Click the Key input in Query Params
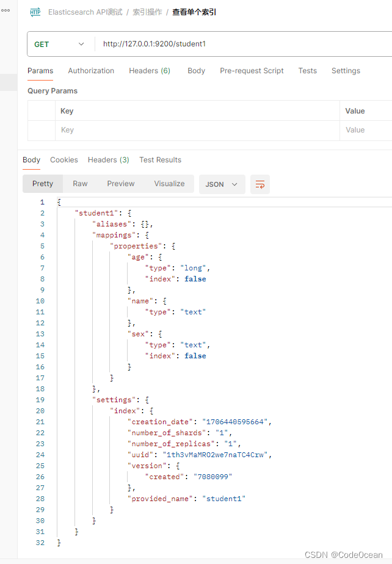Screen dimensions: 392x564 197,130
